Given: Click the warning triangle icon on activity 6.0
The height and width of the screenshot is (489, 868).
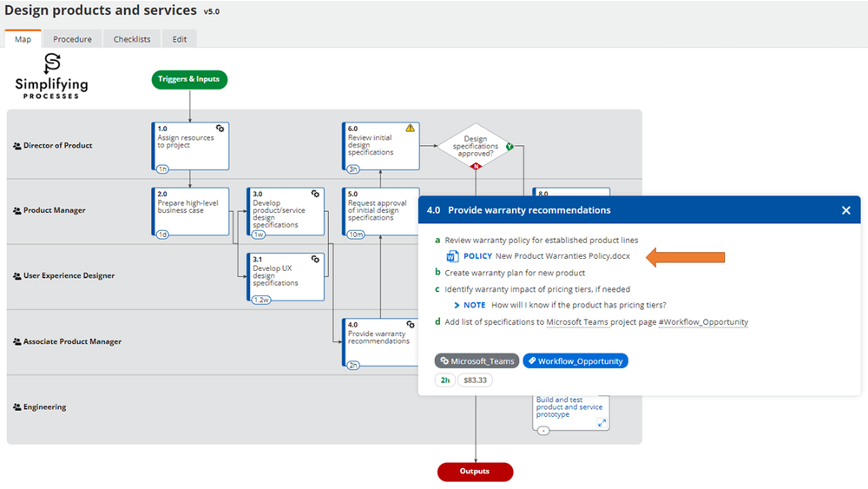Looking at the screenshot, I should coord(411,128).
